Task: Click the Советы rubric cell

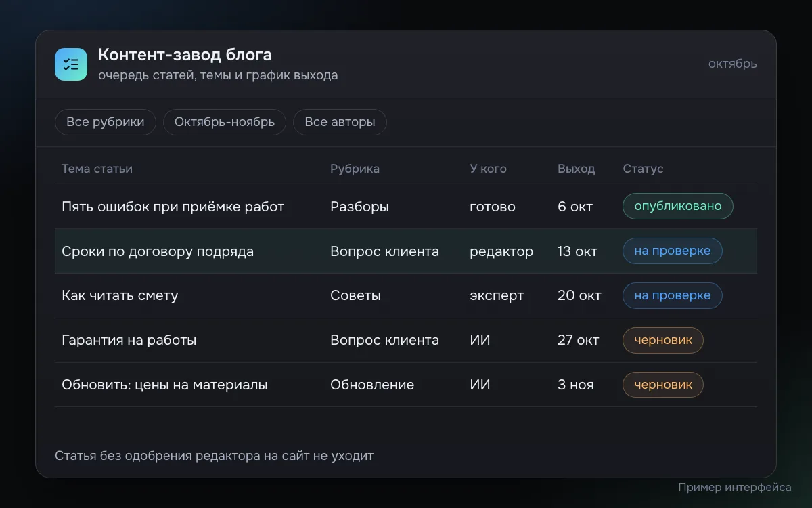Action: pyautogui.click(x=355, y=296)
